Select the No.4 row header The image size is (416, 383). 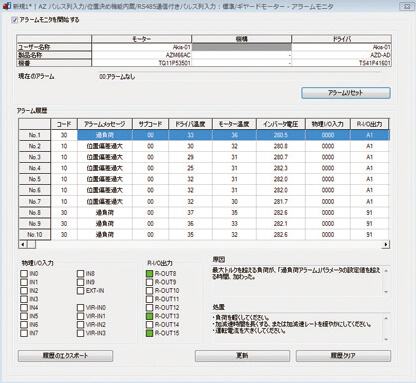(x=35, y=168)
